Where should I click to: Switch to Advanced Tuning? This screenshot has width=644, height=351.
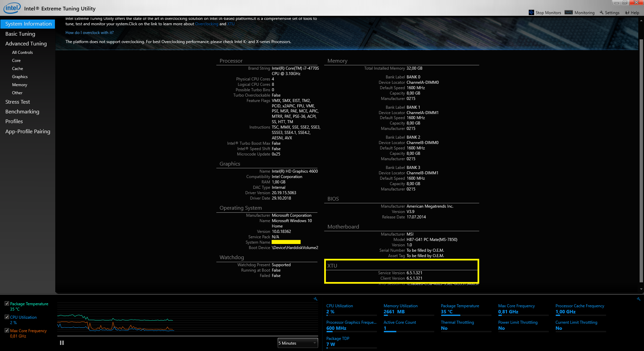tap(26, 43)
